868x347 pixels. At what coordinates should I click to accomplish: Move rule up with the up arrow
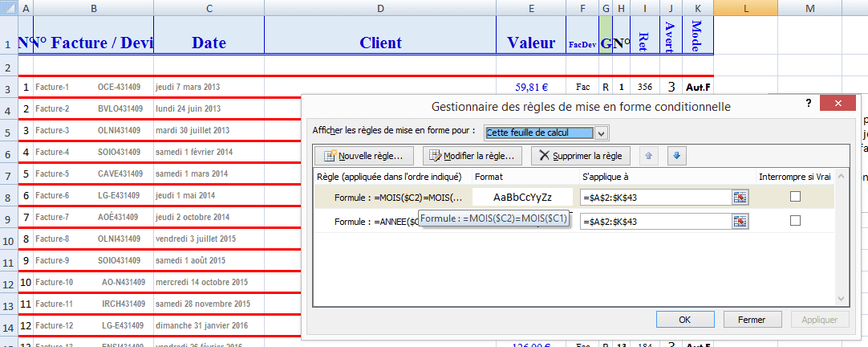pos(649,156)
